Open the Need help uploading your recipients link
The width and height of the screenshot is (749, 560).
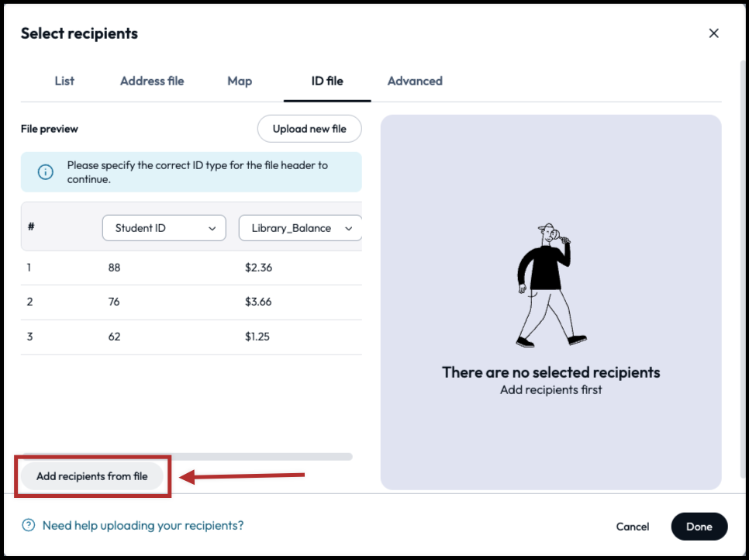click(x=143, y=526)
